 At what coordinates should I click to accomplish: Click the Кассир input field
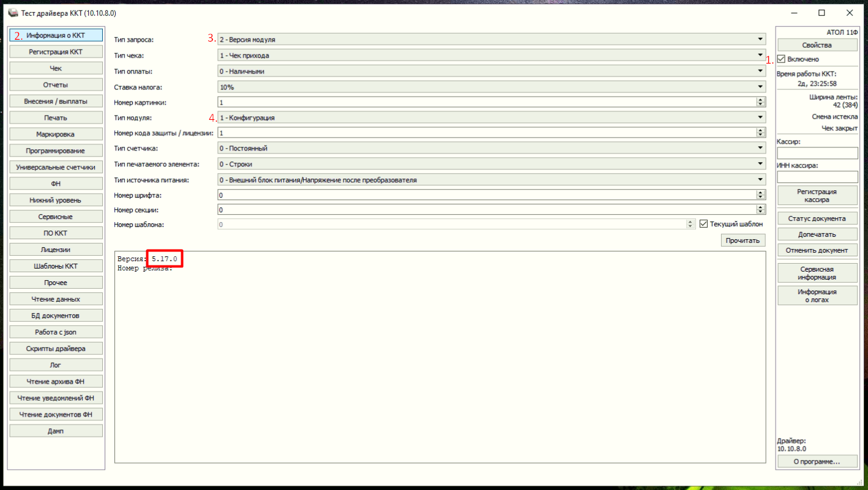pos(817,153)
